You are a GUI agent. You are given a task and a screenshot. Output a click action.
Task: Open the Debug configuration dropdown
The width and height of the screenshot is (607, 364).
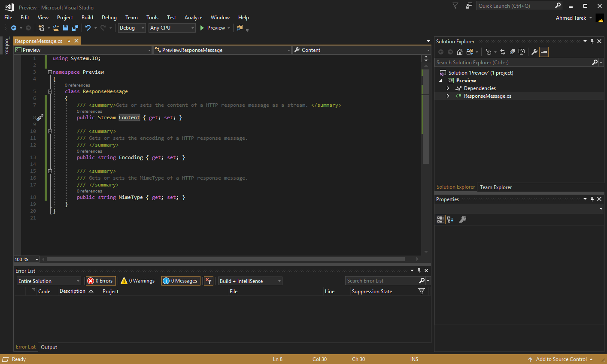tap(132, 28)
